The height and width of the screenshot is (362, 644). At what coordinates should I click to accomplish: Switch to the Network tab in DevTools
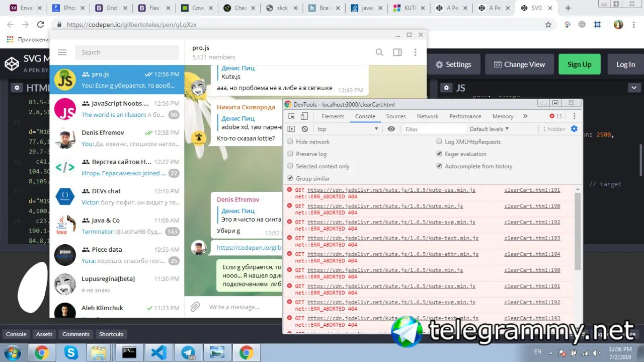(428, 116)
